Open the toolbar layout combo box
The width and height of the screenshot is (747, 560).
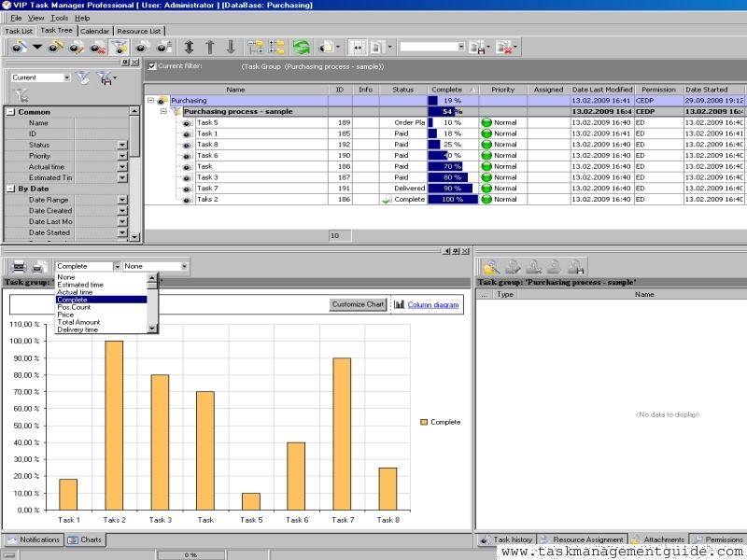tap(461, 47)
